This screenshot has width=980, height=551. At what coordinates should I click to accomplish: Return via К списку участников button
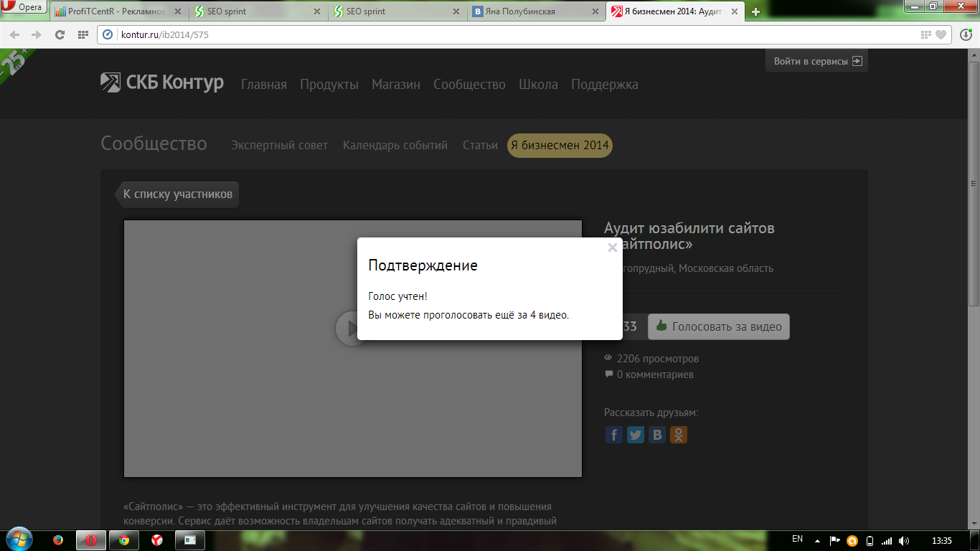177,194
